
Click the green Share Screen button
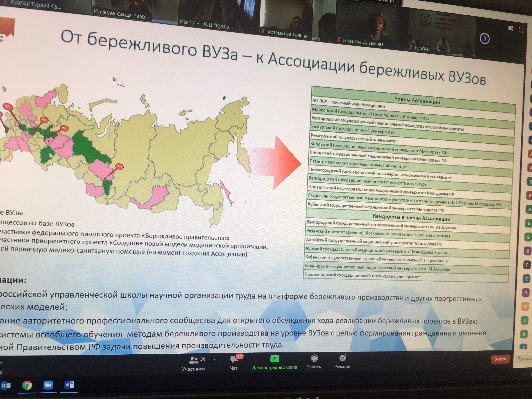click(x=274, y=362)
